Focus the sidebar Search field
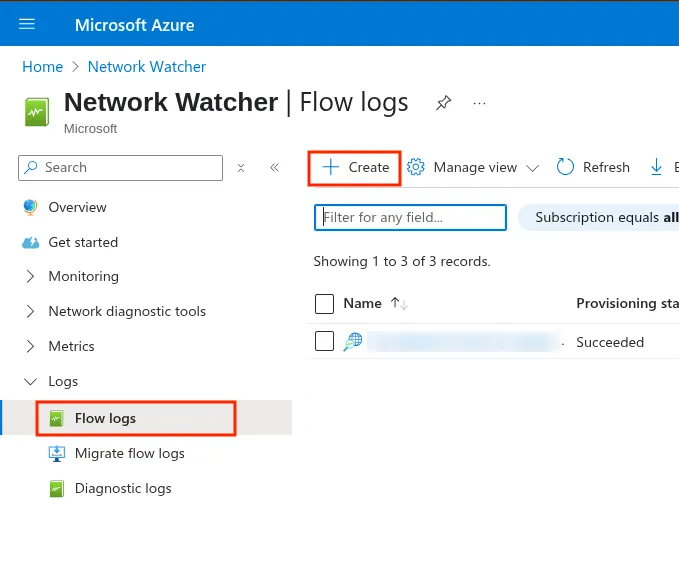 point(120,168)
